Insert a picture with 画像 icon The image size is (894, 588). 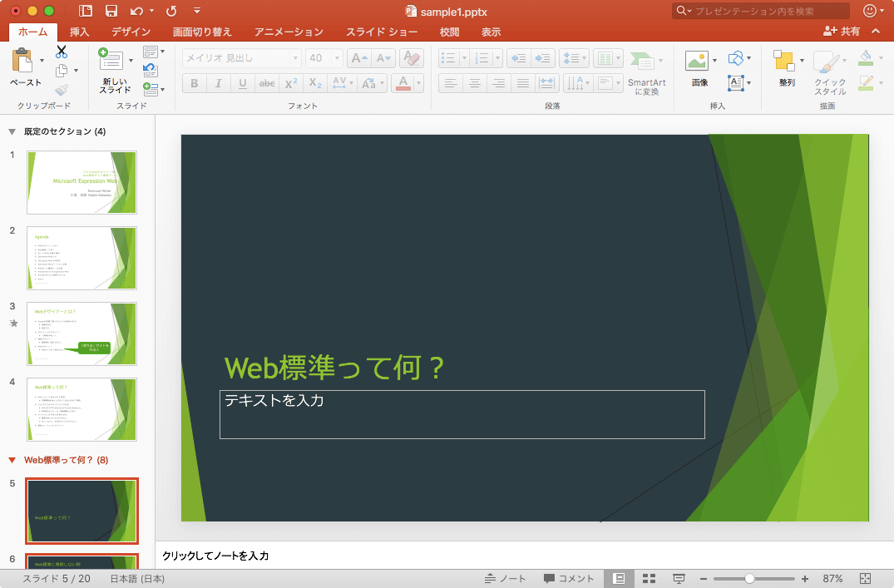click(x=697, y=61)
